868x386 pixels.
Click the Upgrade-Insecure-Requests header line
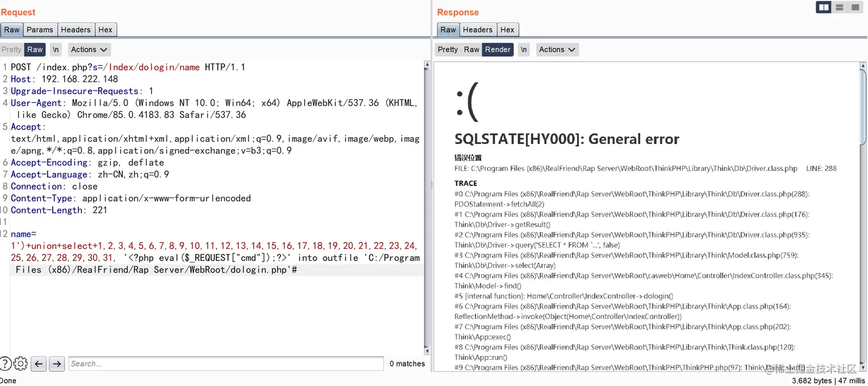(82, 91)
